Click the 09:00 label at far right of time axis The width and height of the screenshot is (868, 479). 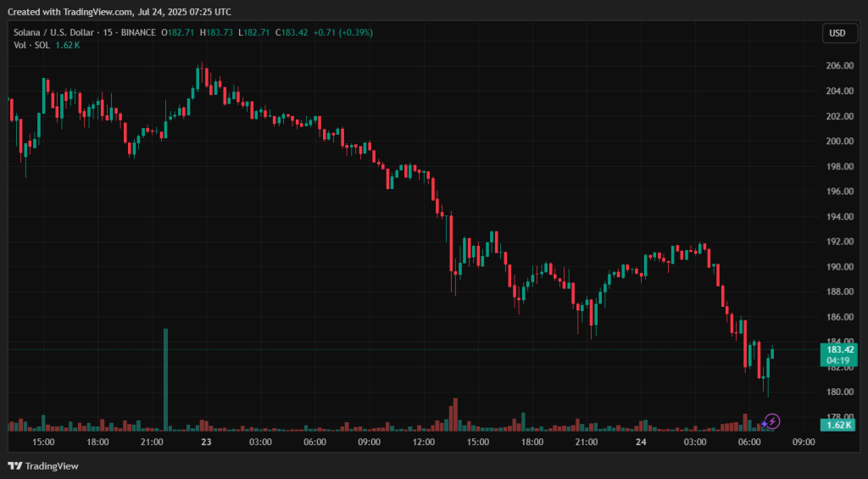pos(804,443)
